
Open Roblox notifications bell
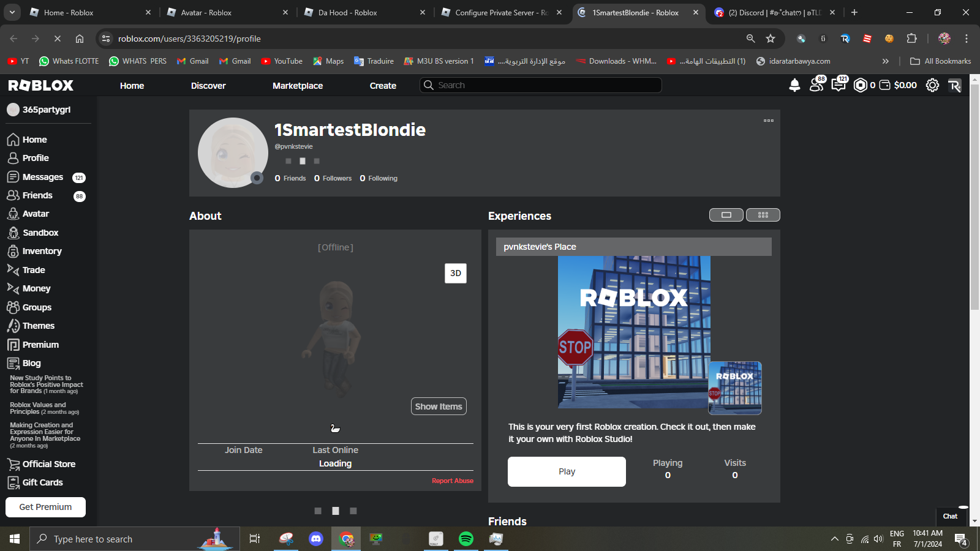coord(794,85)
